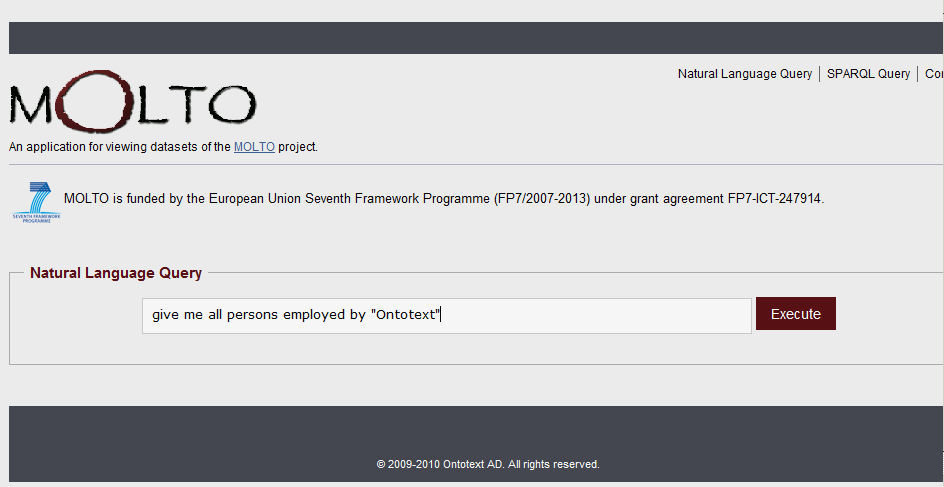Open the Natural Language Query menu item
The height and width of the screenshot is (487, 944).
(745, 73)
